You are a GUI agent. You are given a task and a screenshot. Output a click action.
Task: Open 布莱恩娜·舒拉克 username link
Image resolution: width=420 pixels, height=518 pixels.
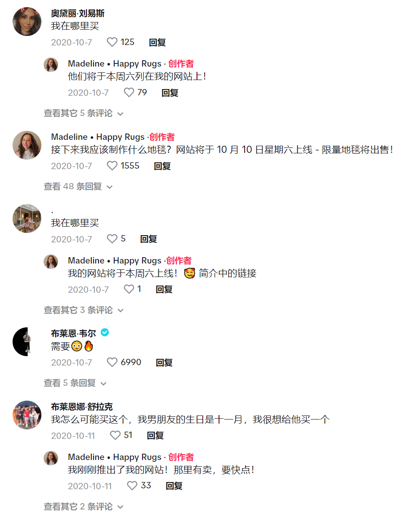point(82,406)
